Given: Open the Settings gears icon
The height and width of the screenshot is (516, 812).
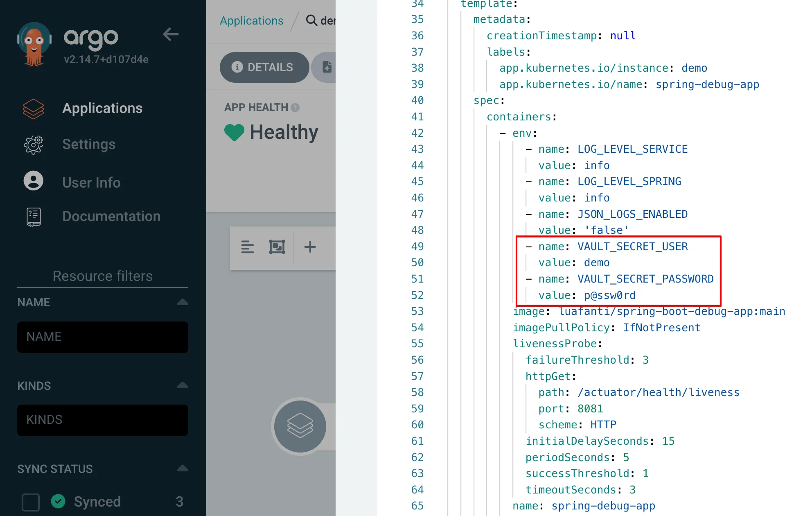Looking at the screenshot, I should pos(33,145).
